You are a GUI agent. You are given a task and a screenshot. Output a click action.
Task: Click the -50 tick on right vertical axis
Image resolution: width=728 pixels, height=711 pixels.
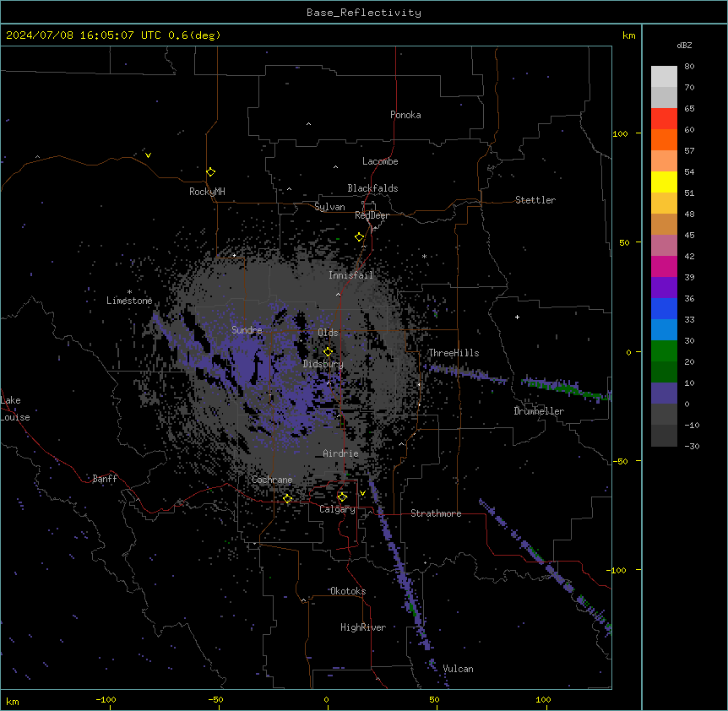(620, 461)
